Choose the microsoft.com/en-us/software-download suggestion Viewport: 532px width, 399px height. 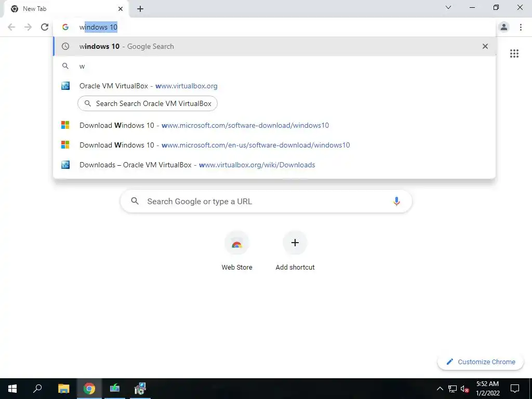(x=274, y=145)
